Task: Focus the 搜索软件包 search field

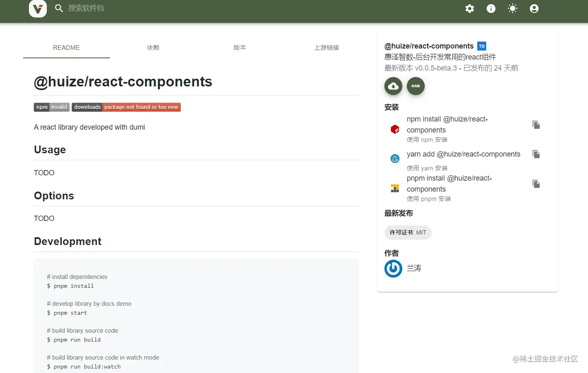Action: coord(86,8)
